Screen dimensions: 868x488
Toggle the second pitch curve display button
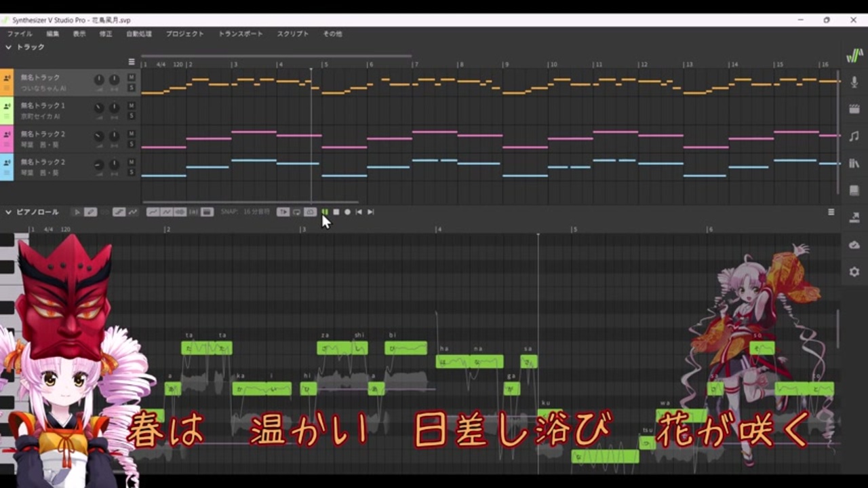166,212
